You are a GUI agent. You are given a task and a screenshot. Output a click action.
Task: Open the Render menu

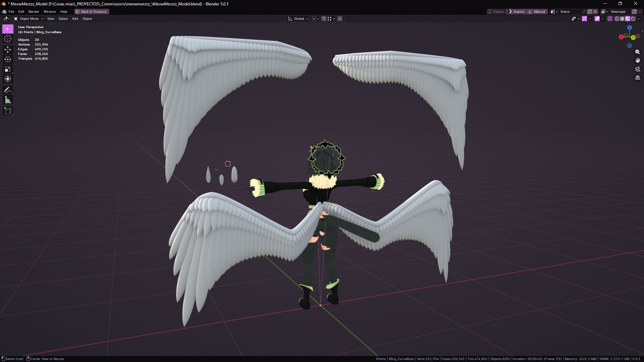[34, 11]
